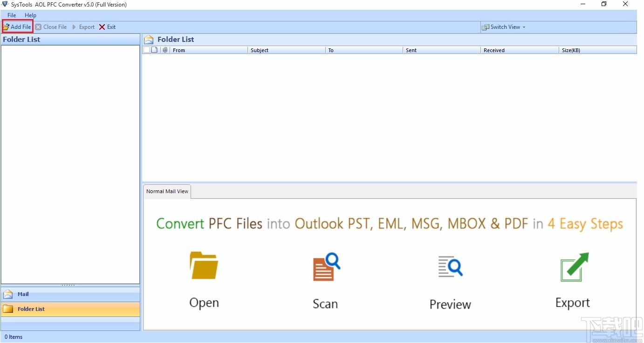
Task: Open the File menu
Action: 12,15
